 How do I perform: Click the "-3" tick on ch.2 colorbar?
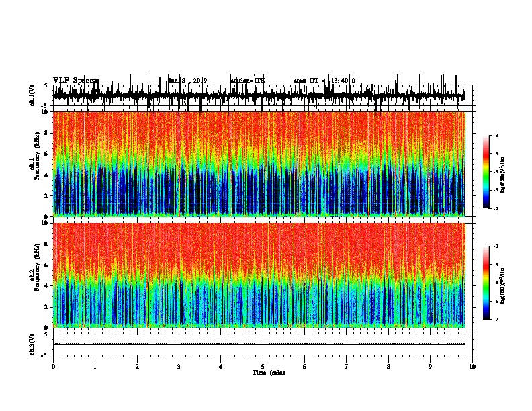[496, 246]
